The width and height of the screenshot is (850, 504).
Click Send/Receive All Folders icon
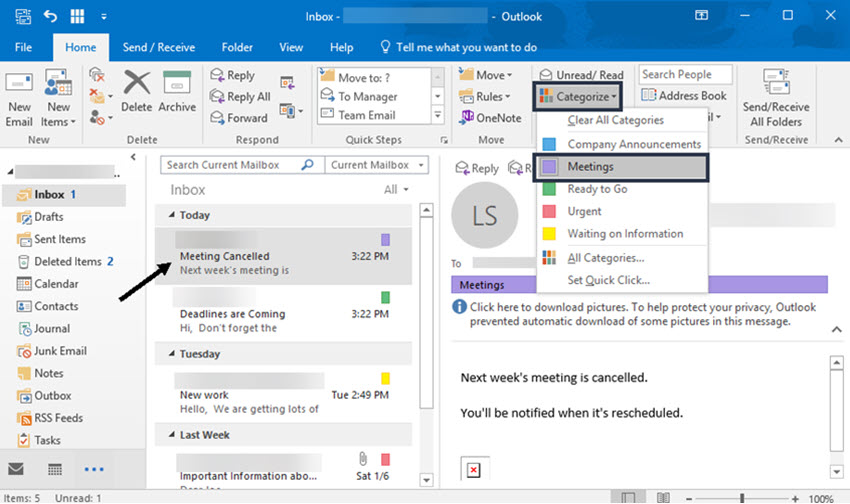[776, 98]
